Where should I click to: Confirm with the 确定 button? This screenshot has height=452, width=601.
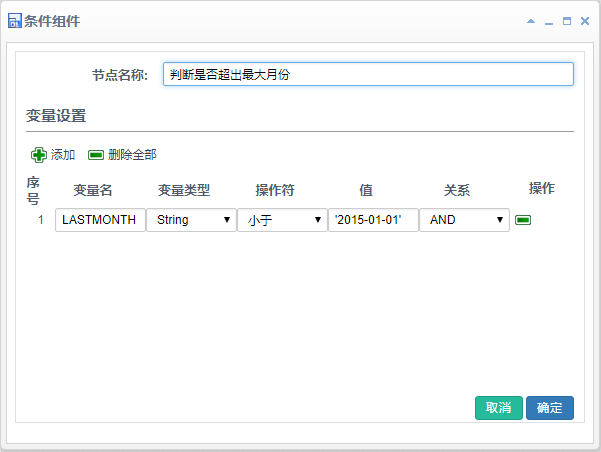click(x=550, y=408)
